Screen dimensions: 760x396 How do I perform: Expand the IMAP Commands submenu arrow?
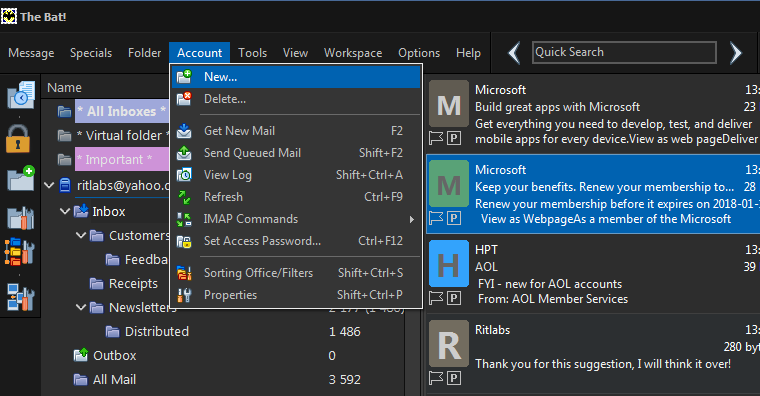(x=412, y=220)
